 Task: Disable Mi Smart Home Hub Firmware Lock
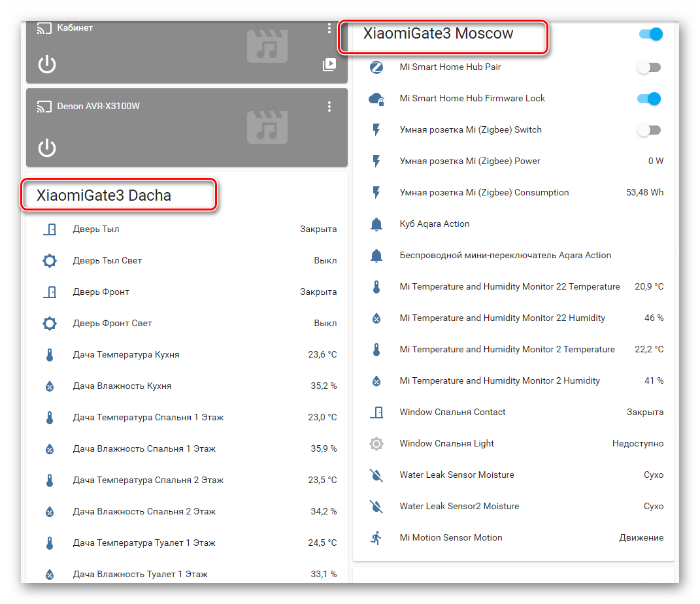[649, 99]
